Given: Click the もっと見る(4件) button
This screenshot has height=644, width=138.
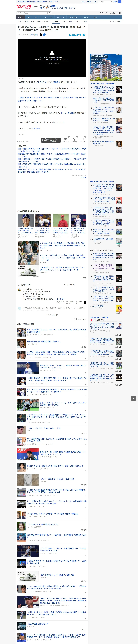Looking at the screenshot, I should (x=52, y=315).
